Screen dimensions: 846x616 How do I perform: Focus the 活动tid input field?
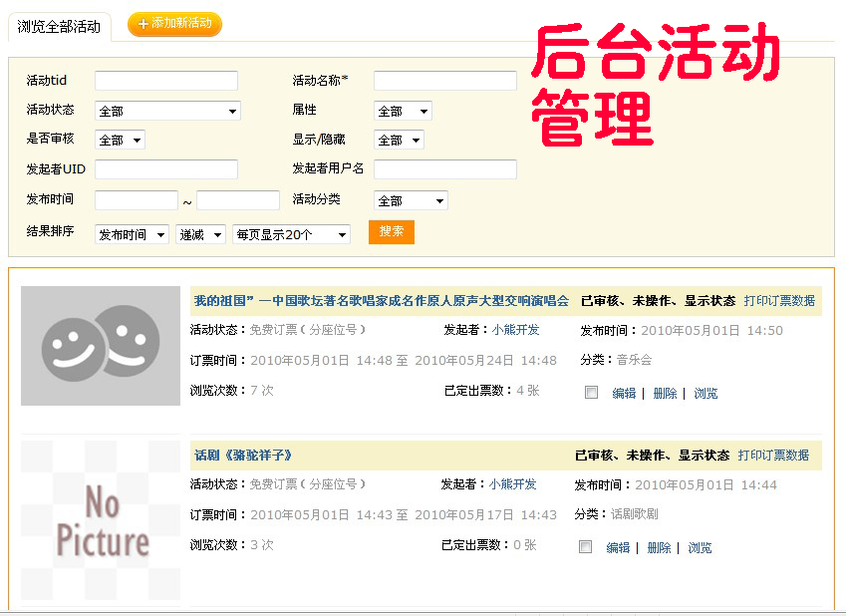166,81
